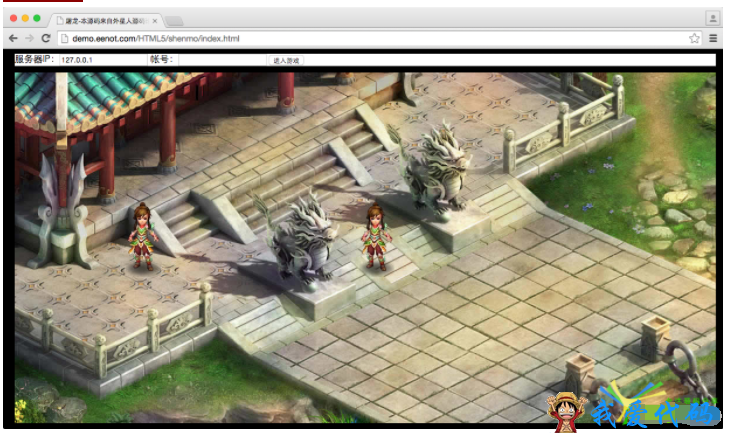Close the browser window with red button

click(14, 18)
